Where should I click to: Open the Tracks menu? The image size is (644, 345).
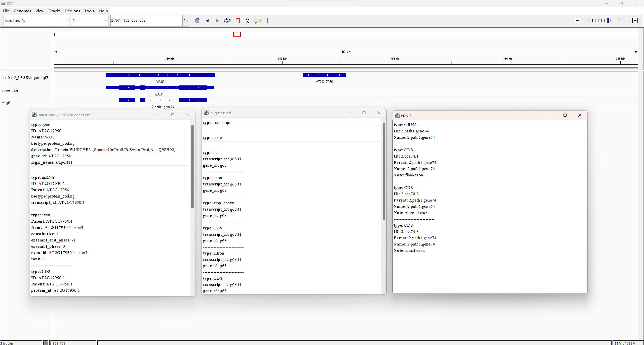coord(55,11)
